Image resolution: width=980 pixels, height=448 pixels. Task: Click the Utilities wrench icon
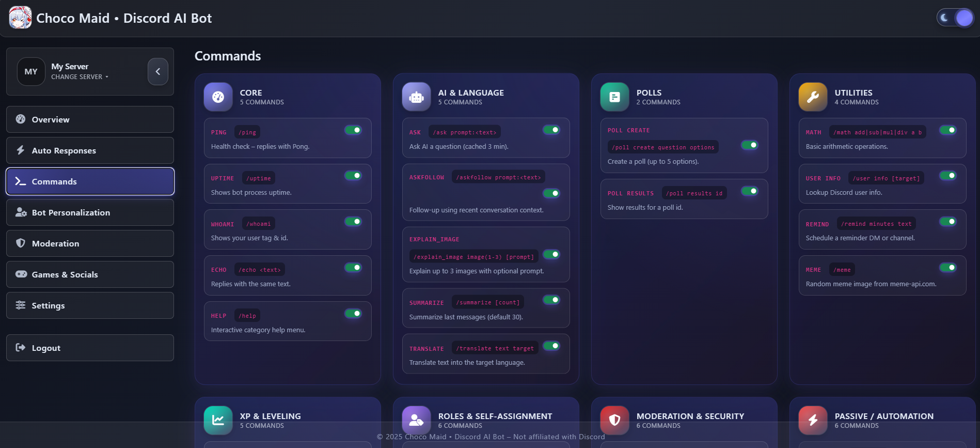(x=813, y=97)
